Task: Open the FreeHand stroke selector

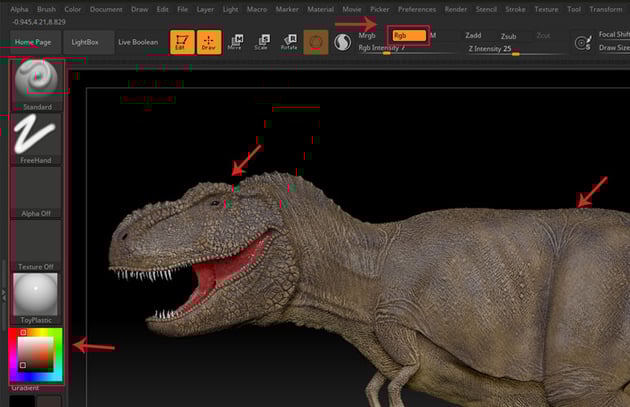Action: pyautogui.click(x=37, y=136)
